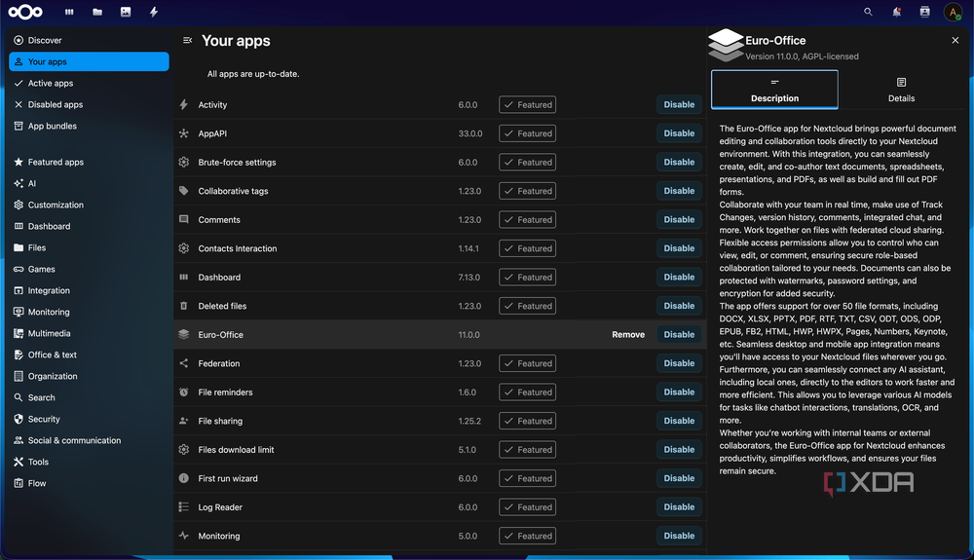Screen dimensions: 974x560
Task: Disable the Monitoring app
Action: point(679,536)
